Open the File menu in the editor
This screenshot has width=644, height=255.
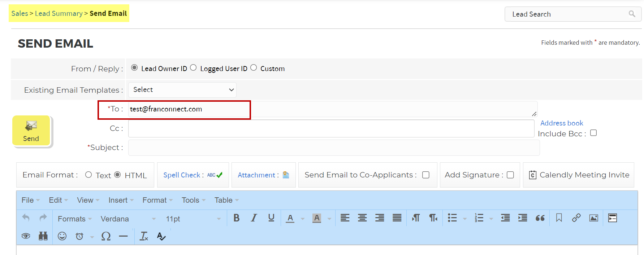(x=31, y=200)
